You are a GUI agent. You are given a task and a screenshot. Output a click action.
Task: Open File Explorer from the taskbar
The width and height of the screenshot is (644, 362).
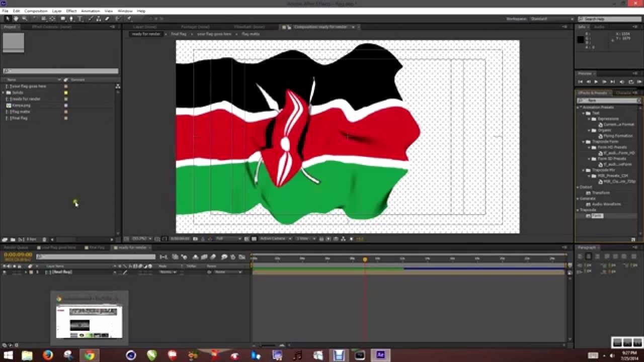pyautogui.click(x=27, y=355)
